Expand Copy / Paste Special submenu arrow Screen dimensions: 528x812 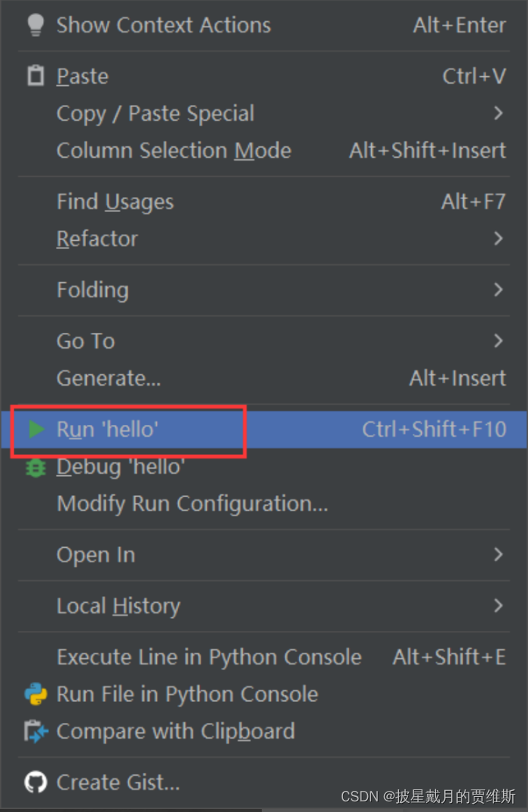tap(498, 113)
